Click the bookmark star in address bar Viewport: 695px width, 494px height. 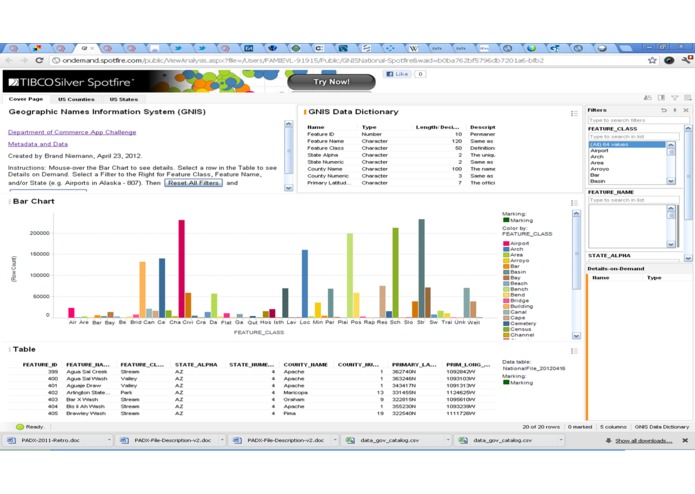pyautogui.click(x=652, y=60)
